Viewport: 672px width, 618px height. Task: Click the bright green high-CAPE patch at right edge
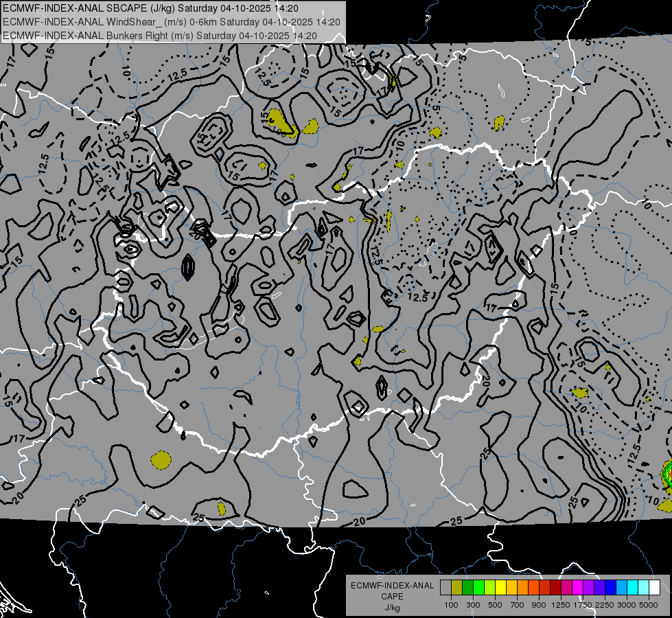(668, 474)
